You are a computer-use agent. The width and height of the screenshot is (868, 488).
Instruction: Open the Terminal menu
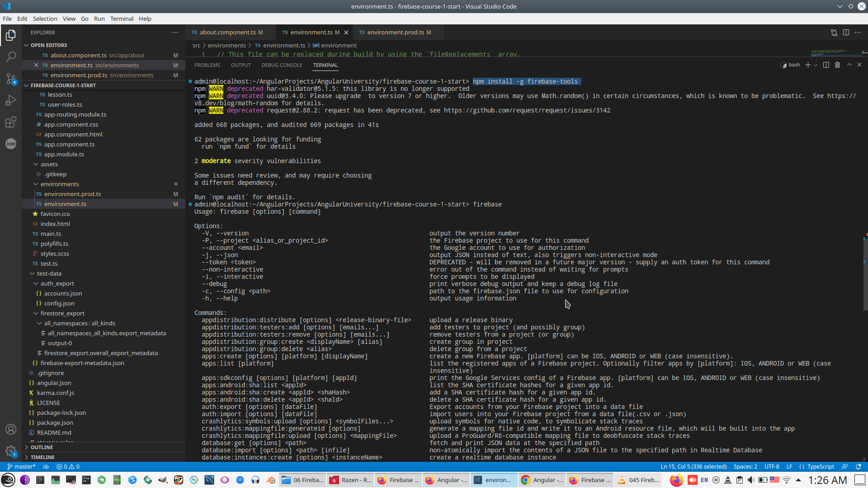point(122,19)
